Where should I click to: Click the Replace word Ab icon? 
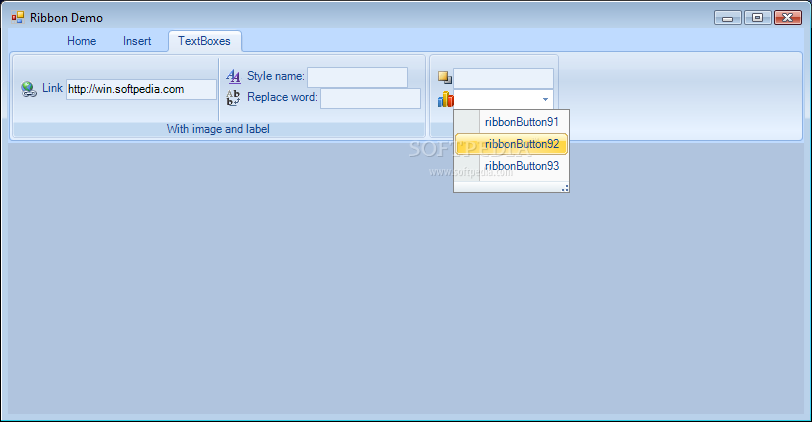234,97
